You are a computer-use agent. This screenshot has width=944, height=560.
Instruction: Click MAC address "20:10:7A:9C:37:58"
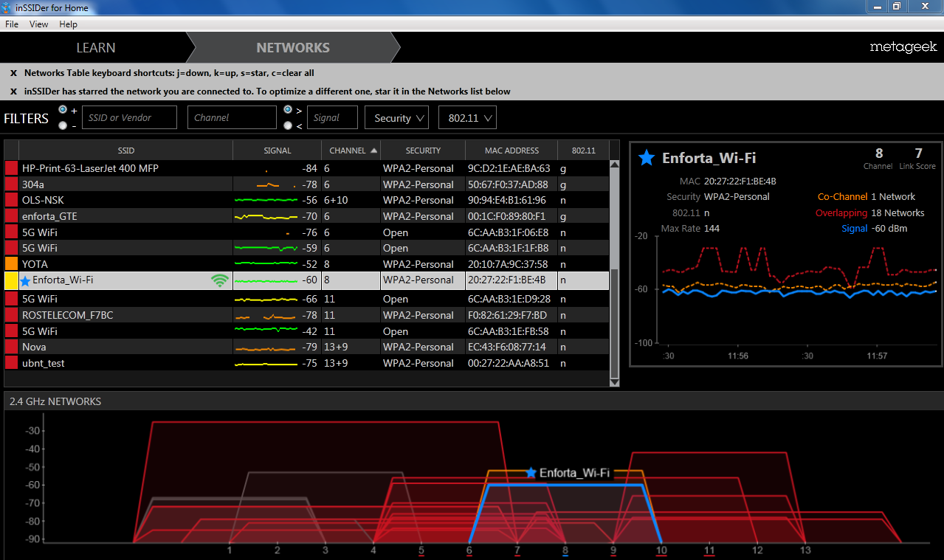tap(509, 264)
